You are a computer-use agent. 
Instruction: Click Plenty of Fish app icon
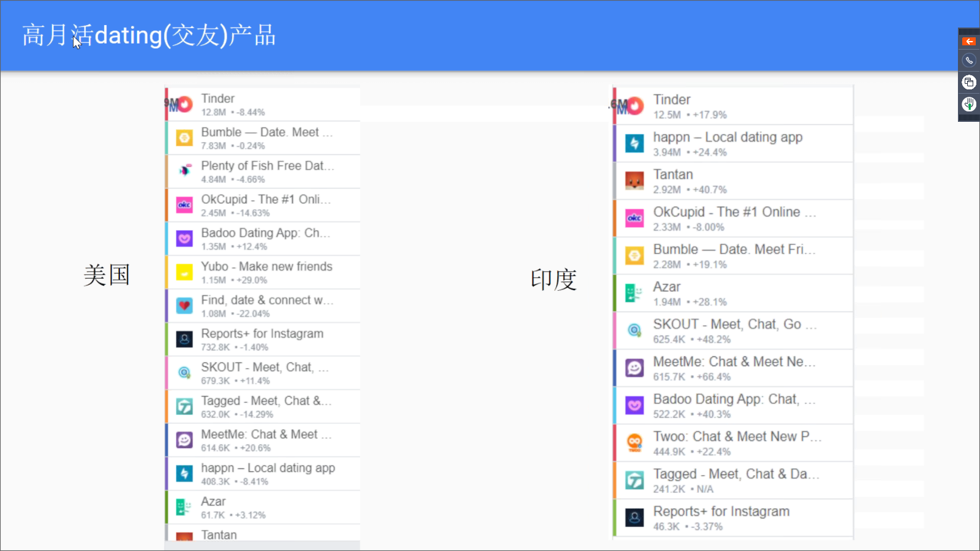click(184, 171)
